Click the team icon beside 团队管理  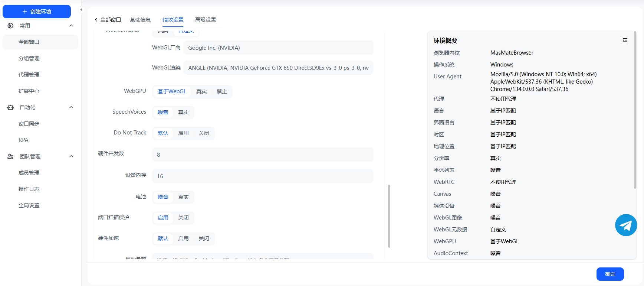pos(10,156)
